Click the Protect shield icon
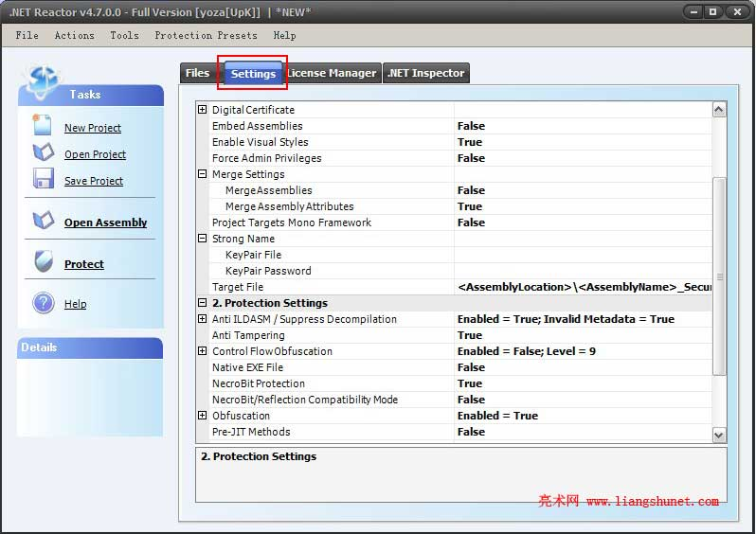The image size is (756, 534). coord(44,261)
